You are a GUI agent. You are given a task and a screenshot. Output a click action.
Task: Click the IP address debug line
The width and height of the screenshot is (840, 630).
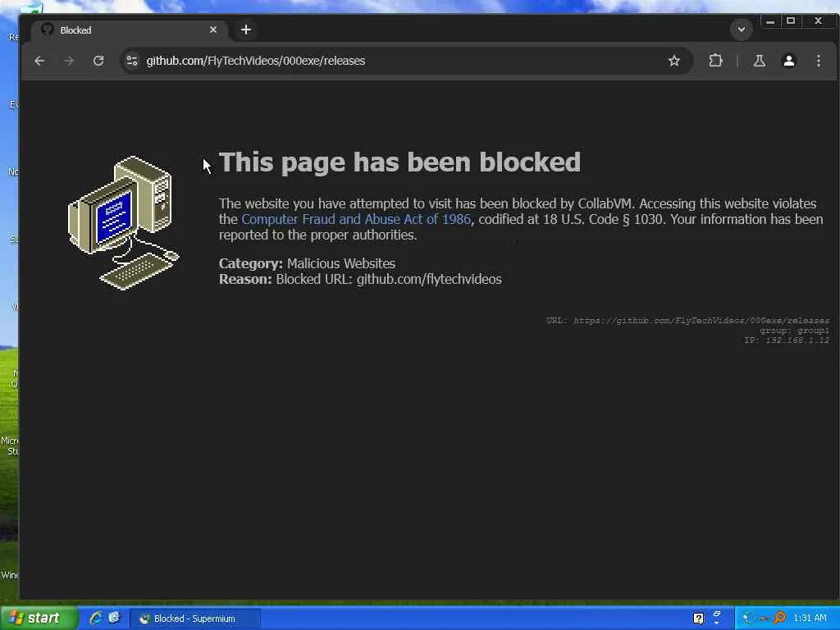(x=787, y=340)
